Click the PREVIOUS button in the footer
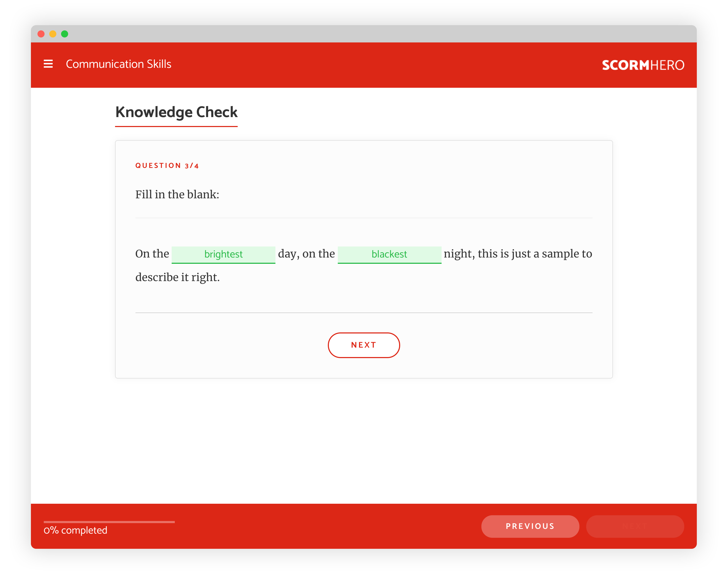 click(x=530, y=526)
